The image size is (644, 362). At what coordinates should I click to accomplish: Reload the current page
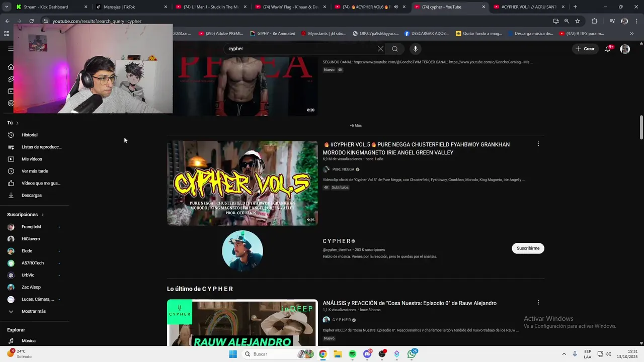coord(31,21)
